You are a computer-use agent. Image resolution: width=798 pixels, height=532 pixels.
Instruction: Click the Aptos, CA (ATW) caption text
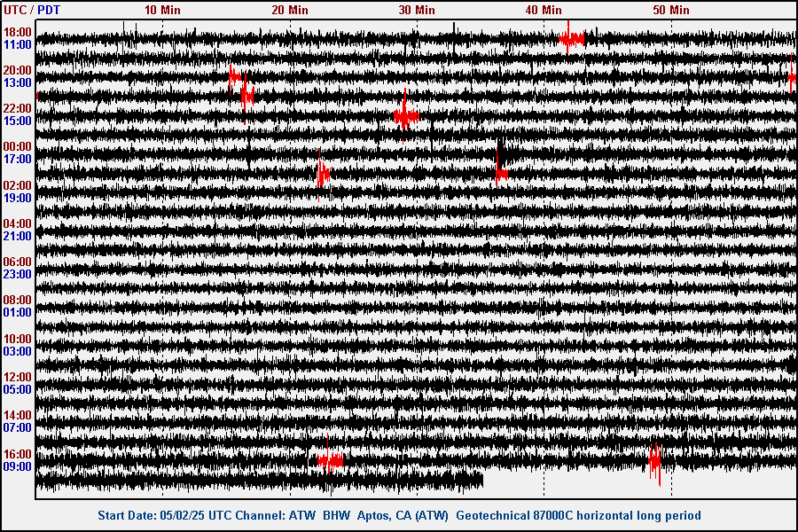[403, 516]
